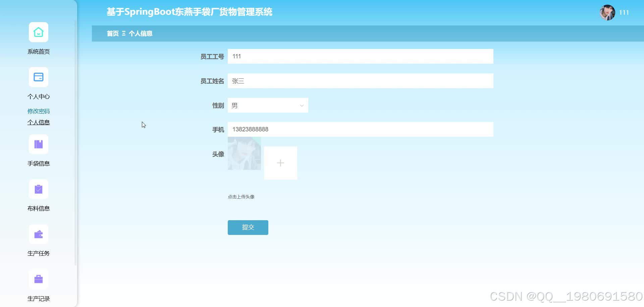Select the 系统首页 home icon
This screenshot has width=644, height=307.
click(38, 32)
